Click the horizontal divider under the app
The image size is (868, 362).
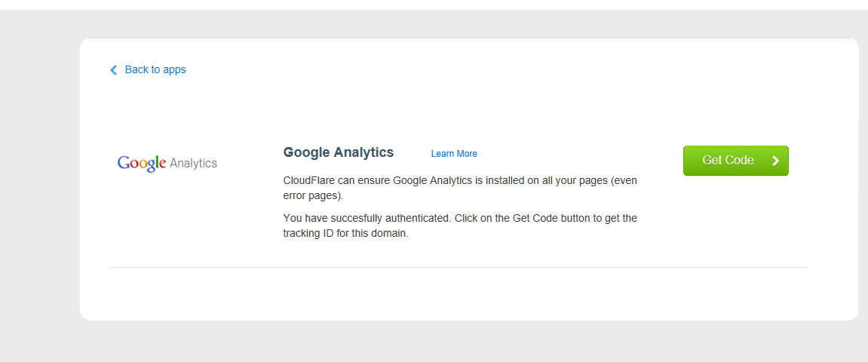click(x=459, y=267)
